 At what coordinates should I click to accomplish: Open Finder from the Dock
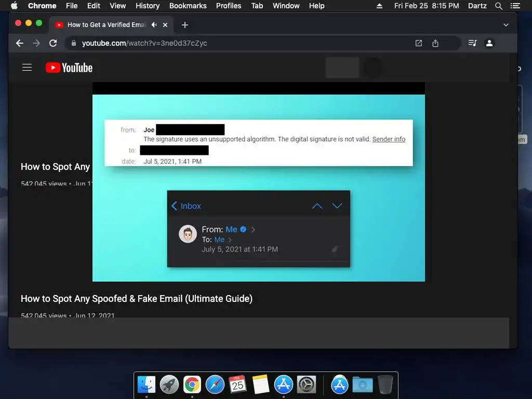click(x=147, y=384)
